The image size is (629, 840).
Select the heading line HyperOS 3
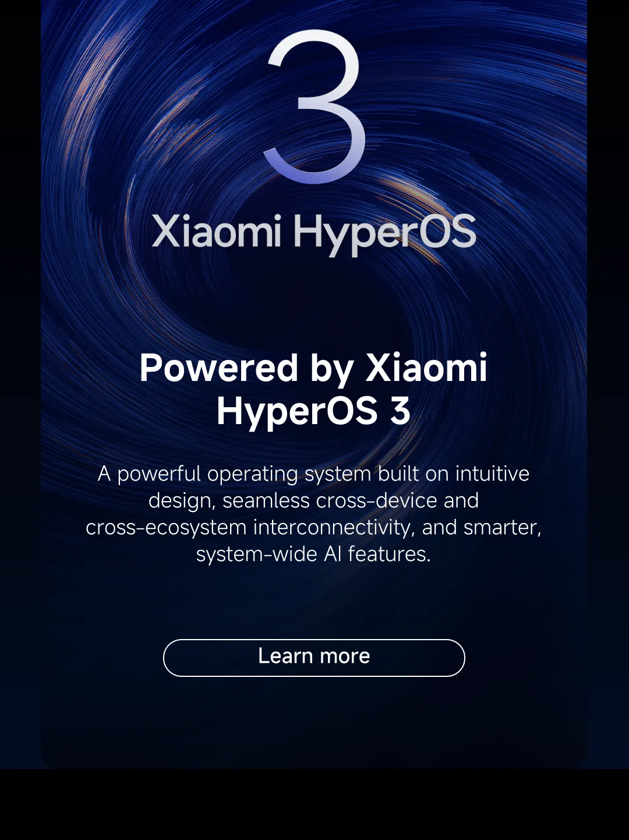[x=313, y=411]
